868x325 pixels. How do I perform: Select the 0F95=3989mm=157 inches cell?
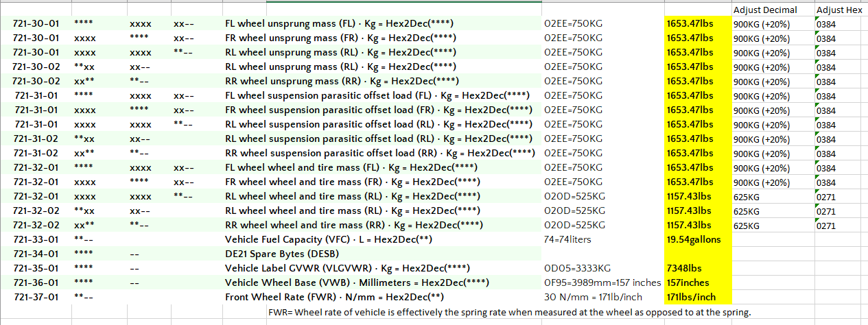pyautogui.click(x=602, y=282)
